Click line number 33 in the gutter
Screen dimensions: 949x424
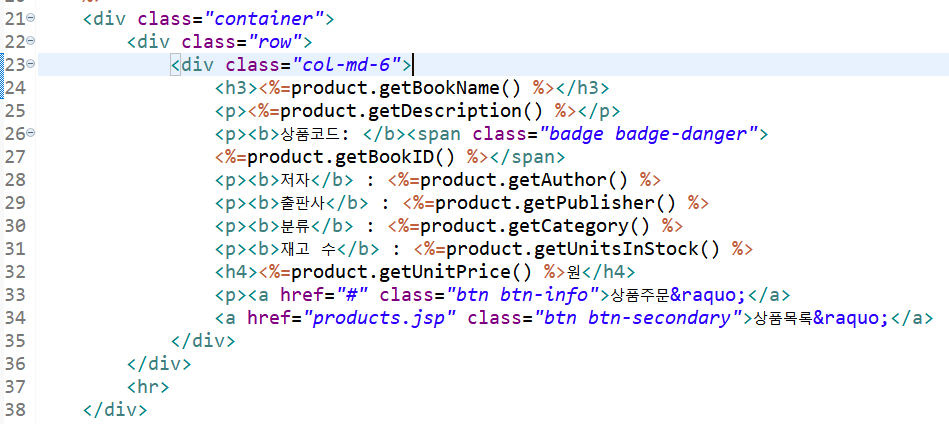tap(16, 295)
